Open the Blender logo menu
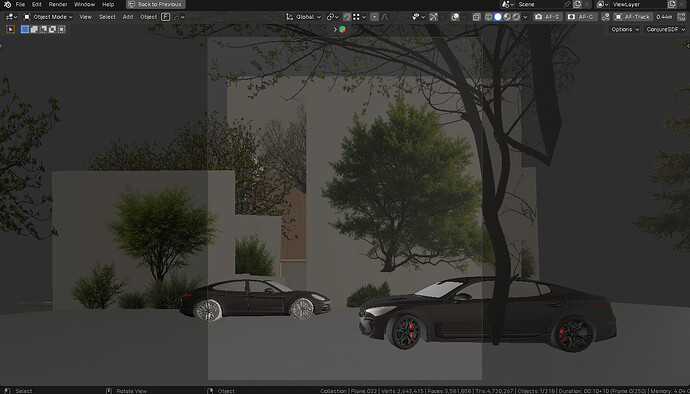Viewport: 690px width, 394px height. (7, 4)
